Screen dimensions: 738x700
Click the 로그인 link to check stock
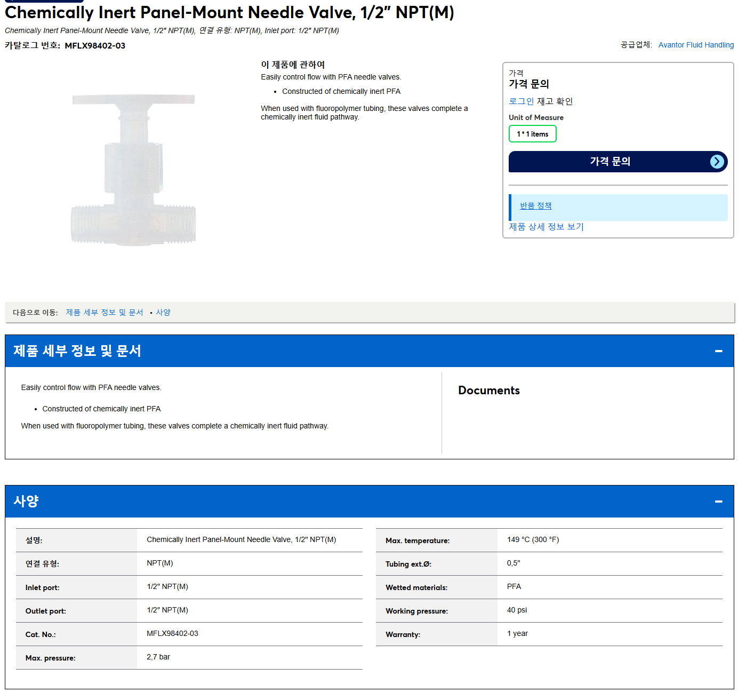(521, 101)
